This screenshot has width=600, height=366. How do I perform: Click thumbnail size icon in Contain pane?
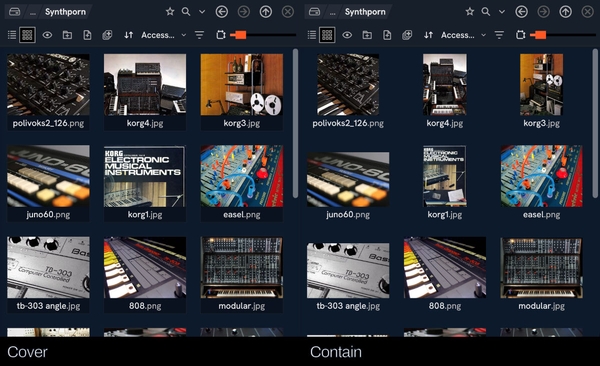click(521, 35)
